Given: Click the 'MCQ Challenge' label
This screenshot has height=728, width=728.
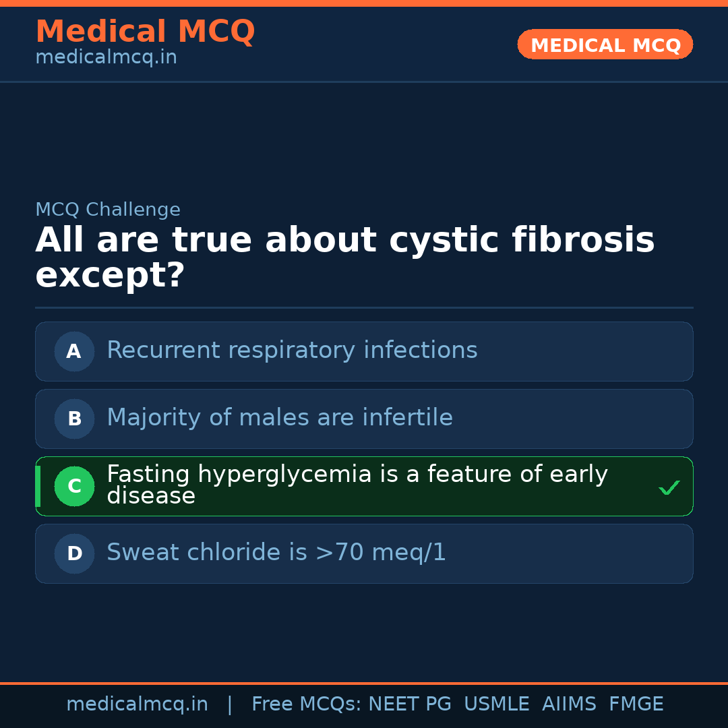Looking at the screenshot, I should tap(108, 210).
